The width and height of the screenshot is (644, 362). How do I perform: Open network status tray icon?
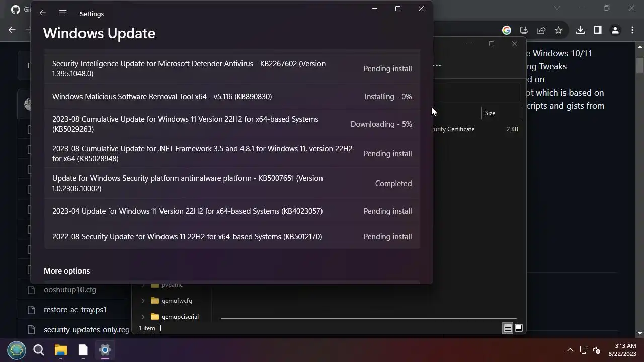[x=584, y=350]
